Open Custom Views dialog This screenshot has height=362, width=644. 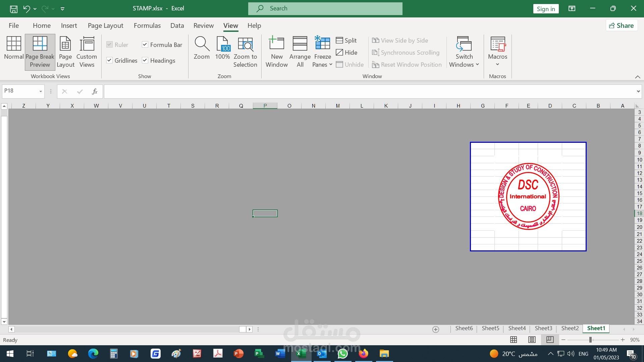(87, 52)
